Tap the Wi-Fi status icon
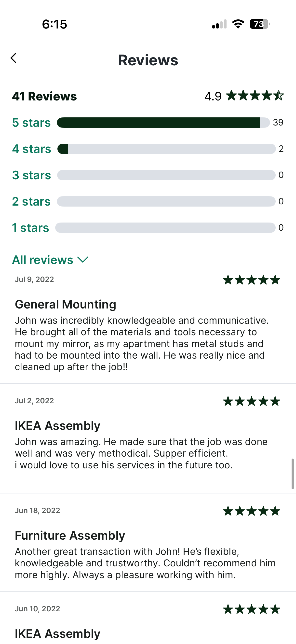Viewport: 296px width, 644px height. click(238, 24)
